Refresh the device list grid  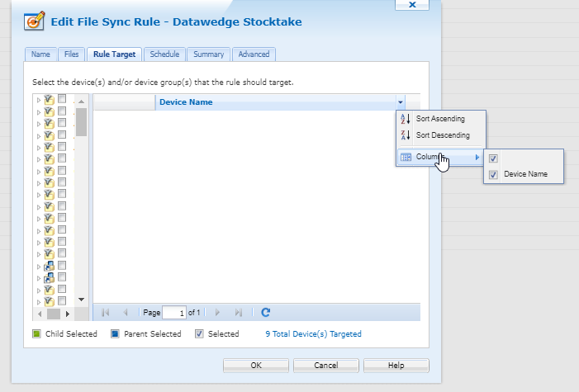(265, 313)
